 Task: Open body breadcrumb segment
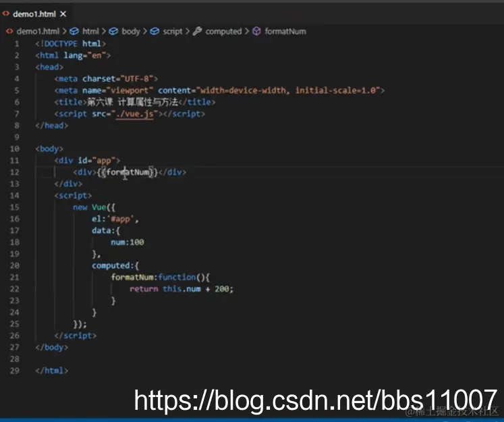(x=131, y=31)
